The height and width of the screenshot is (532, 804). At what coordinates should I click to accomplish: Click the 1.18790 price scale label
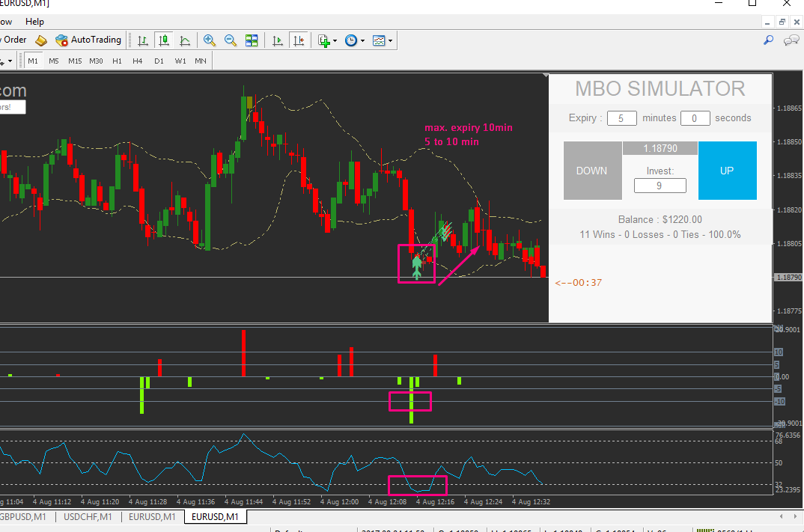[788, 278]
